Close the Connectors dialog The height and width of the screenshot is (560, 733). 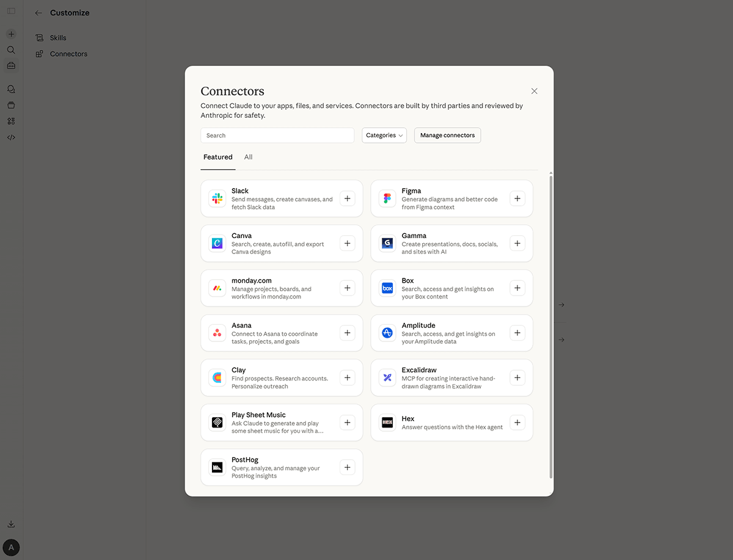(x=534, y=91)
